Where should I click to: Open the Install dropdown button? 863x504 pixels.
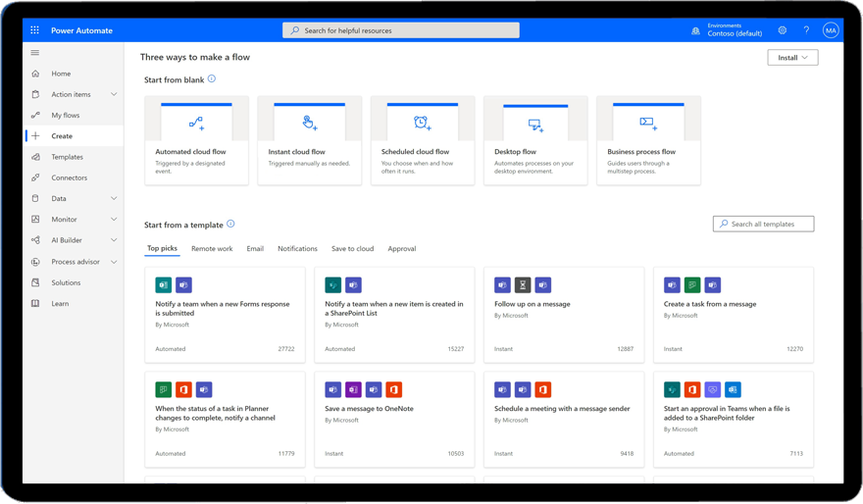(x=792, y=57)
